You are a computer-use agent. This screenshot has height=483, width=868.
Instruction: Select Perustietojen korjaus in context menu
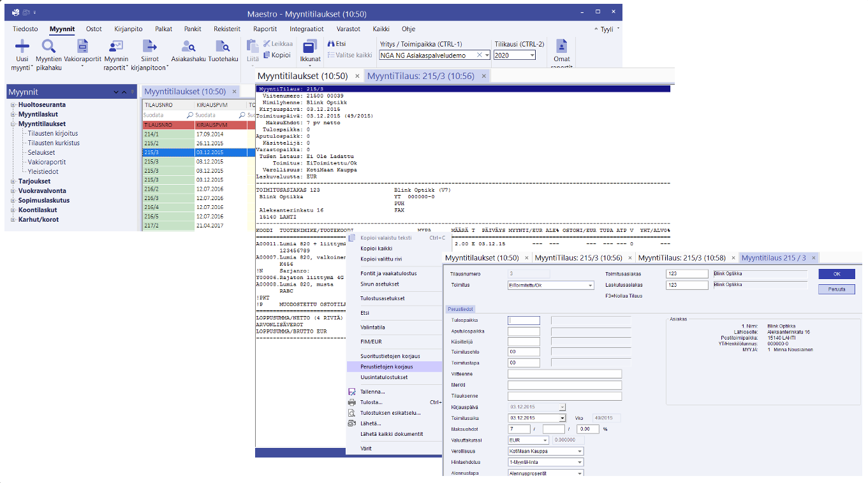point(394,367)
